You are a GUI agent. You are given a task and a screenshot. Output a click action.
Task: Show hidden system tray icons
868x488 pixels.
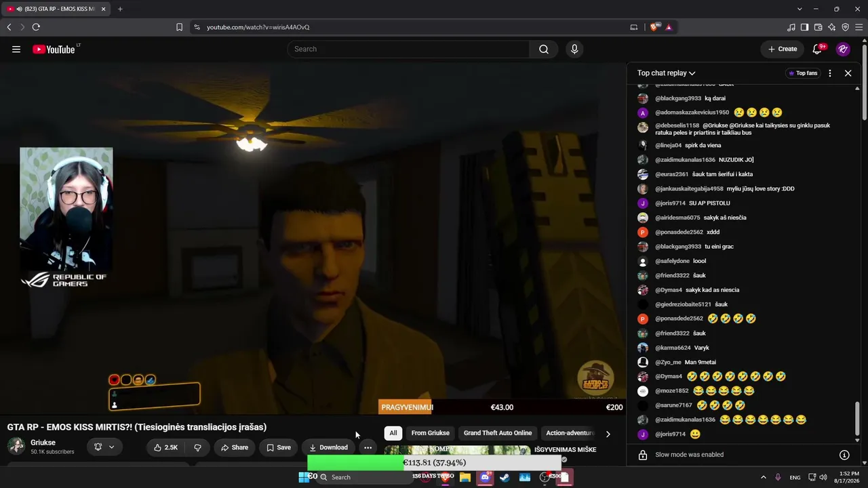click(763, 477)
